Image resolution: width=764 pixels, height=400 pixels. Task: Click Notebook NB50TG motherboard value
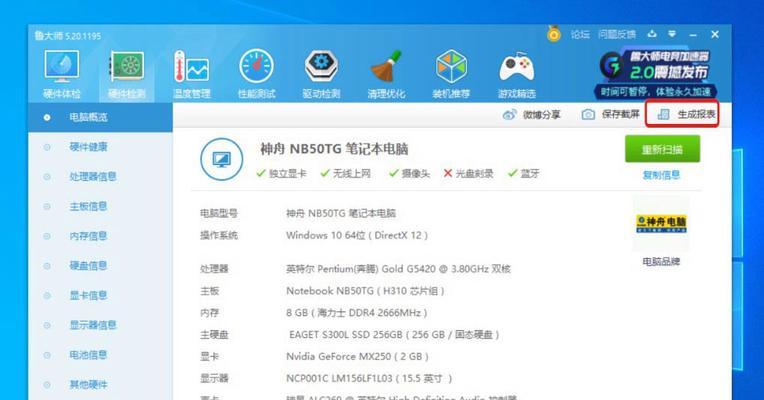pos(365,291)
